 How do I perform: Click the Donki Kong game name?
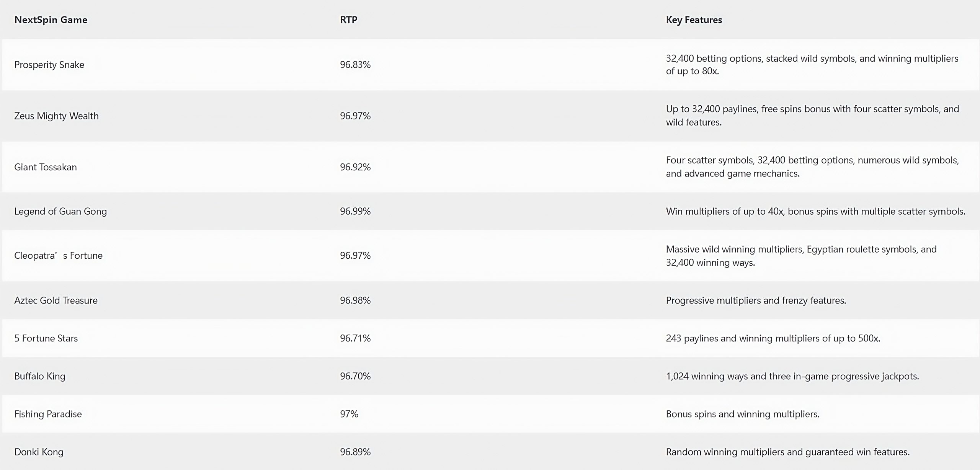39,452
